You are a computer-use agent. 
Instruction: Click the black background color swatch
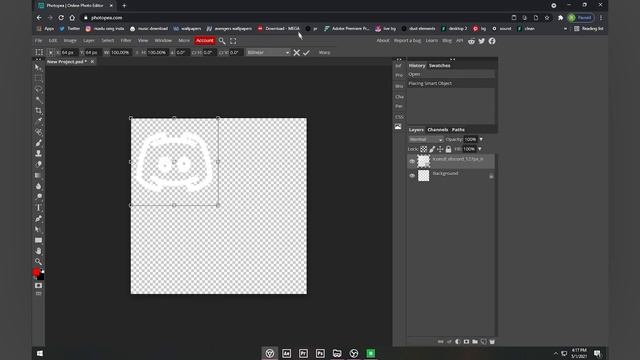(x=42, y=277)
